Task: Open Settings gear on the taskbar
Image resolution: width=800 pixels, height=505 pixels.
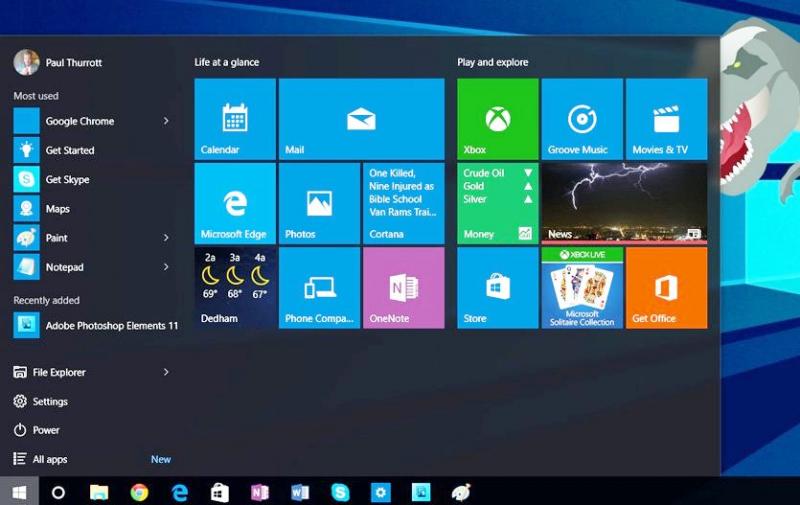Action: pyautogui.click(x=381, y=492)
